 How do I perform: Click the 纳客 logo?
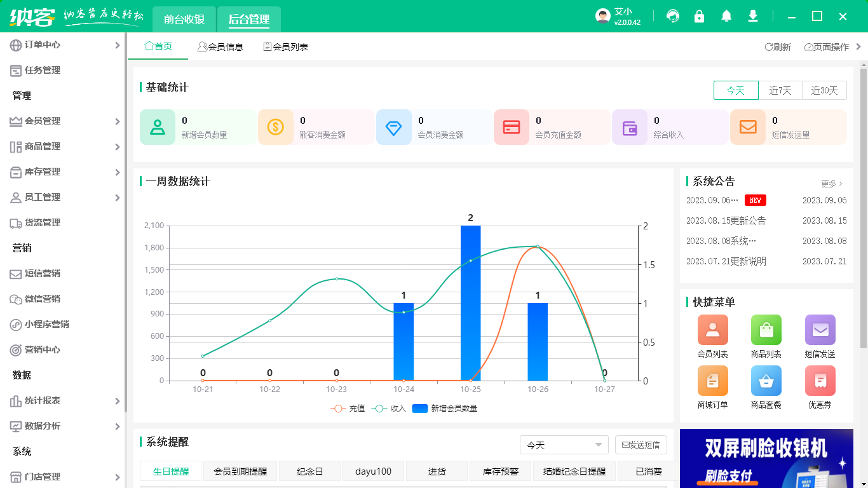(x=32, y=17)
